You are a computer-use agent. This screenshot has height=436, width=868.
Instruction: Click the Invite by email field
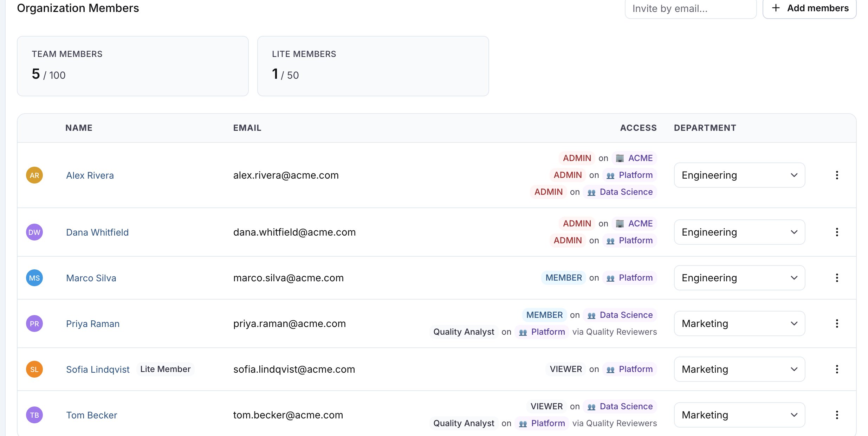(691, 8)
